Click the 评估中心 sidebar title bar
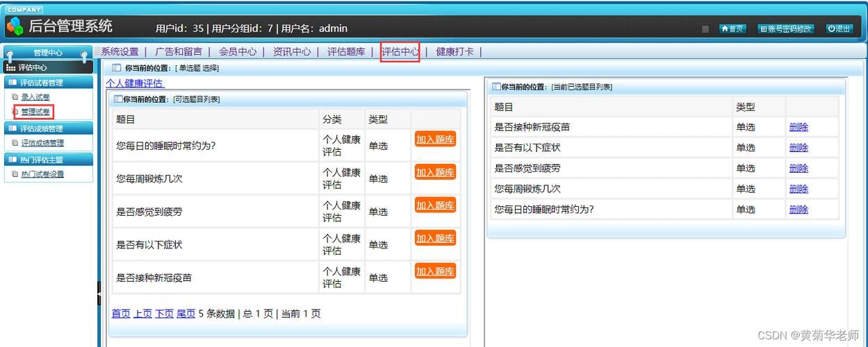 coord(48,67)
